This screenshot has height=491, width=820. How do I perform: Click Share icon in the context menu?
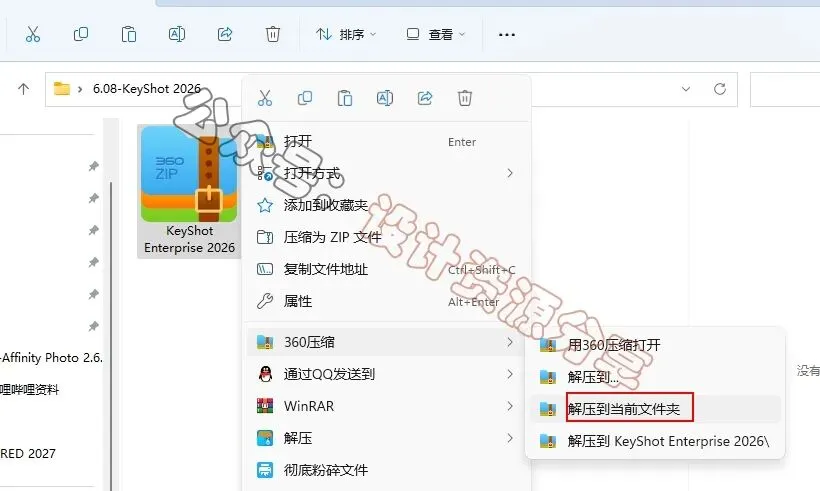(425, 98)
